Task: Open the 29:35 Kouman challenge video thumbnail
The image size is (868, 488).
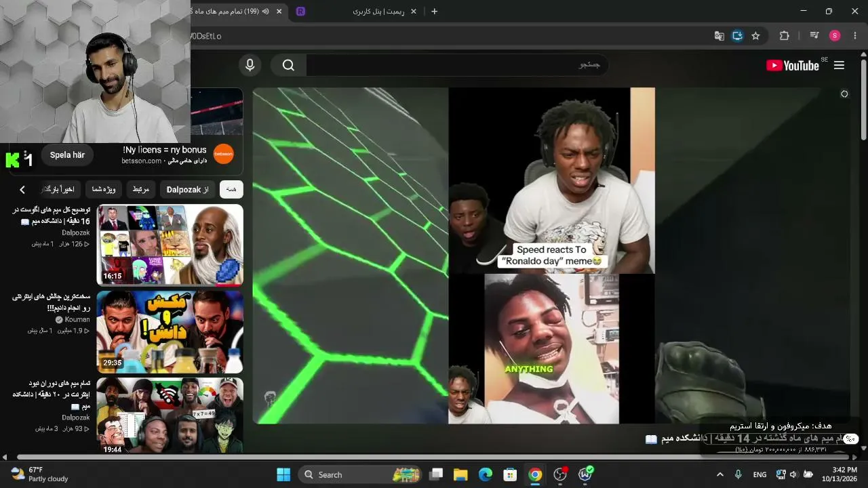Action: 170,331
